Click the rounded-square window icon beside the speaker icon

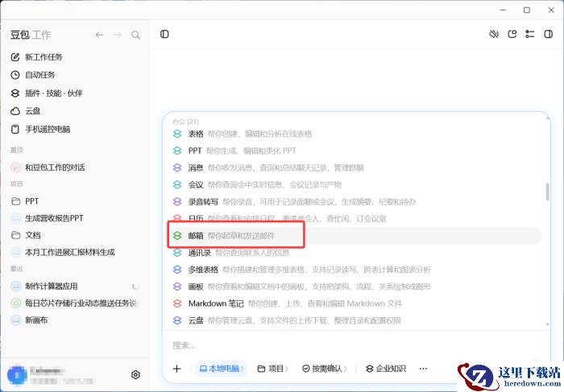tap(512, 34)
